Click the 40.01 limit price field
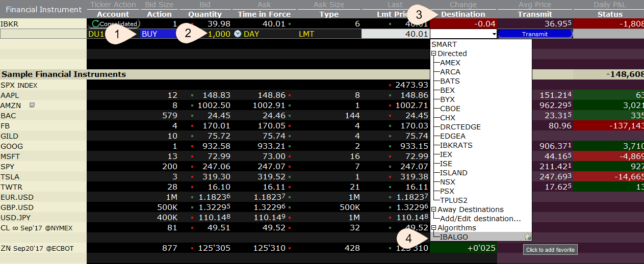Image resolution: width=644 pixels, height=264 pixels. [x=395, y=34]
